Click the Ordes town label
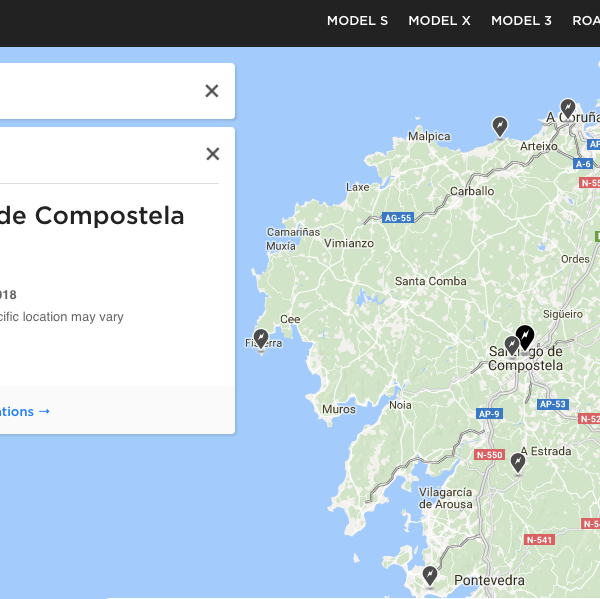 point(575,259)
